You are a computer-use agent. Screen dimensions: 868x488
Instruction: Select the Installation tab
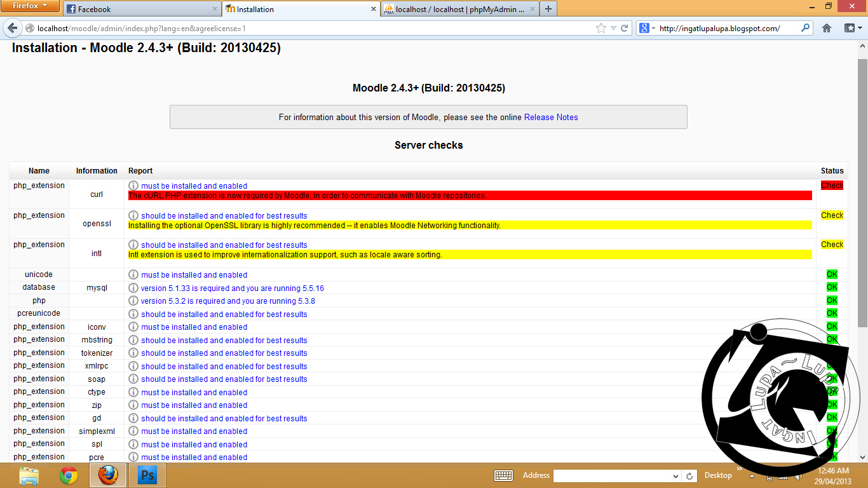click(x=301, y=9)
